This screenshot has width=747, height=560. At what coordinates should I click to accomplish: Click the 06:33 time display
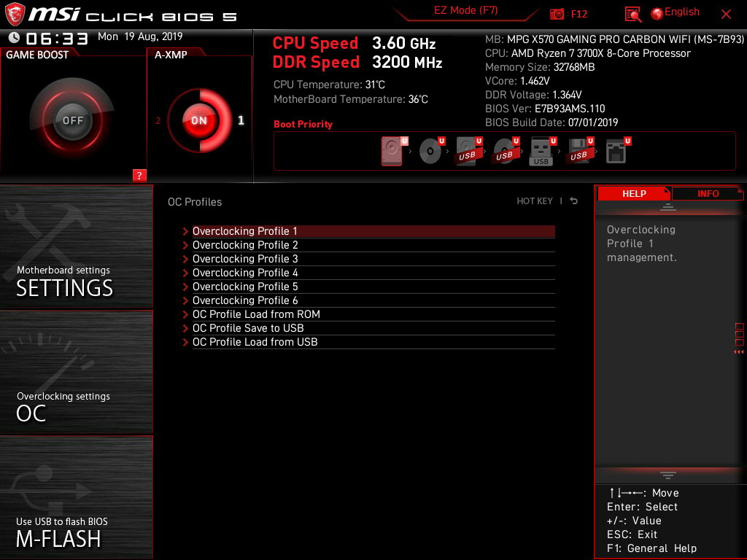coord(57,39)
